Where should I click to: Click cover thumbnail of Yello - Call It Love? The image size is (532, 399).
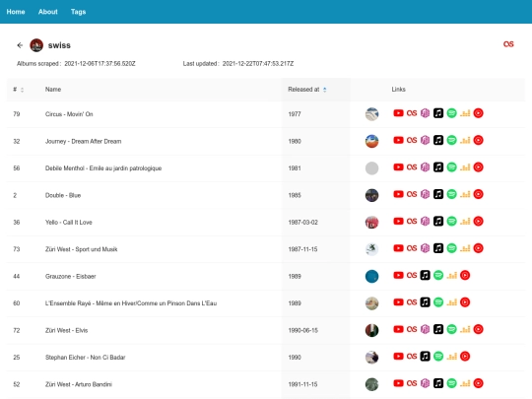pyautogui.click(x=371, y=223)
